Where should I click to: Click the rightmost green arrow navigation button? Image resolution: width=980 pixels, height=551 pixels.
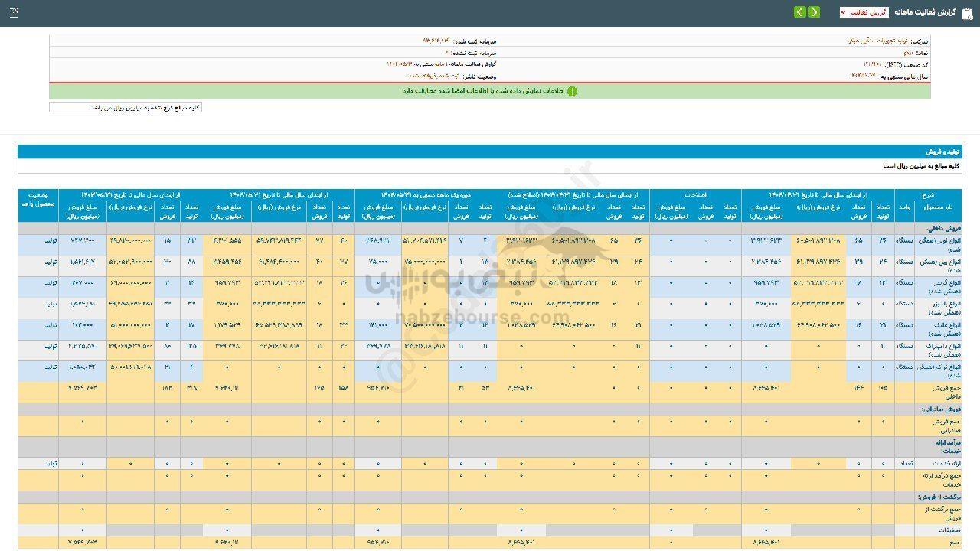click(815, 12)
